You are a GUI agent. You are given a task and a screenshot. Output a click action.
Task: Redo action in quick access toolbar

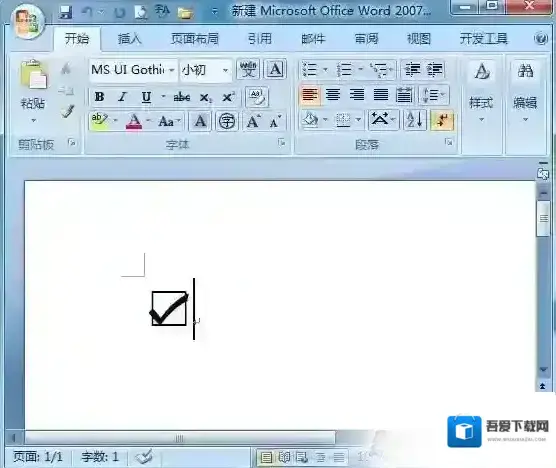[120, 12]
